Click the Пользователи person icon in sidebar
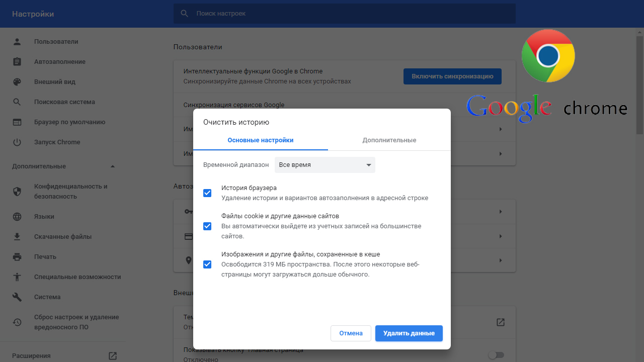 click(x=17, y=42)
